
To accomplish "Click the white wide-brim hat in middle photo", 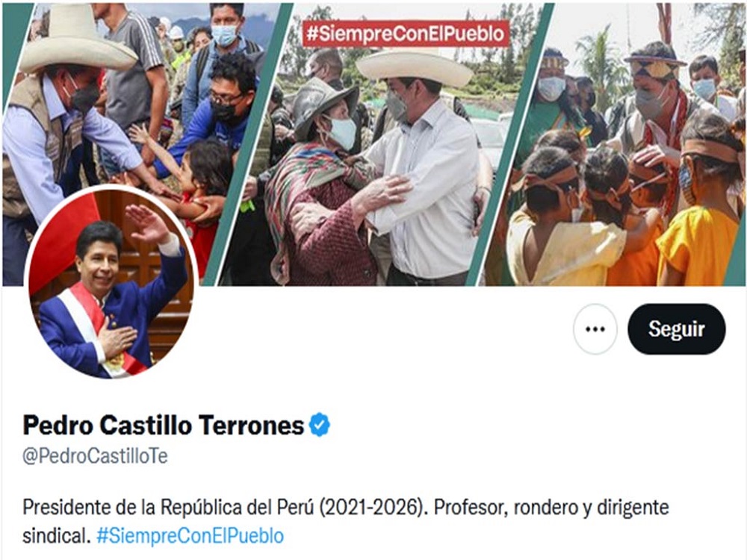I will pyautogui.click(x=414, y=66).
